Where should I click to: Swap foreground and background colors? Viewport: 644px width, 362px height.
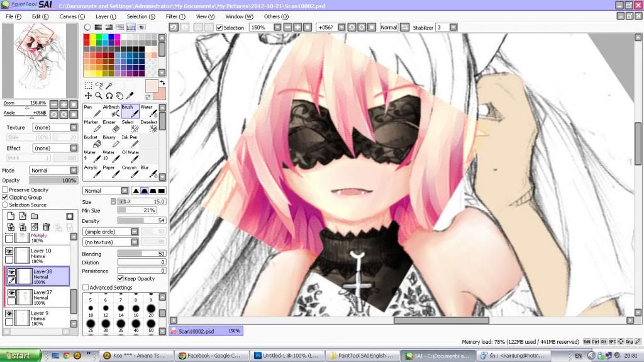[163, 83]
